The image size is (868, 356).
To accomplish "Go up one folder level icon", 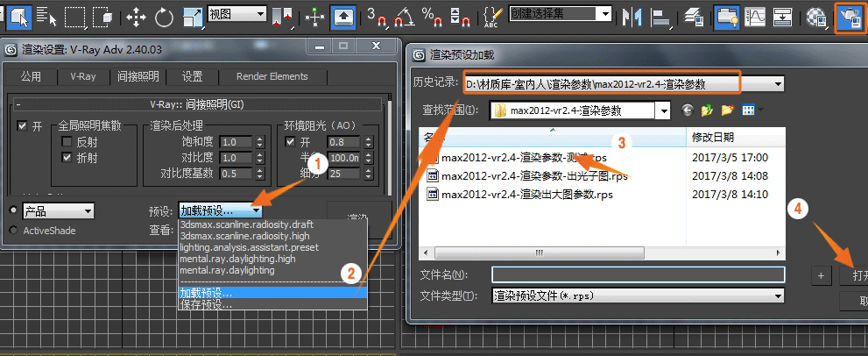I will click(707, 110).
